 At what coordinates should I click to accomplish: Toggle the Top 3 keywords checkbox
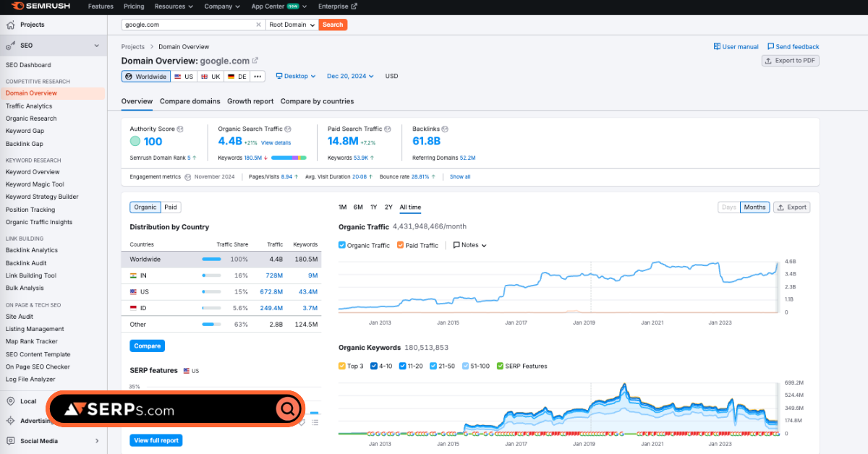(x=342, y=366)
